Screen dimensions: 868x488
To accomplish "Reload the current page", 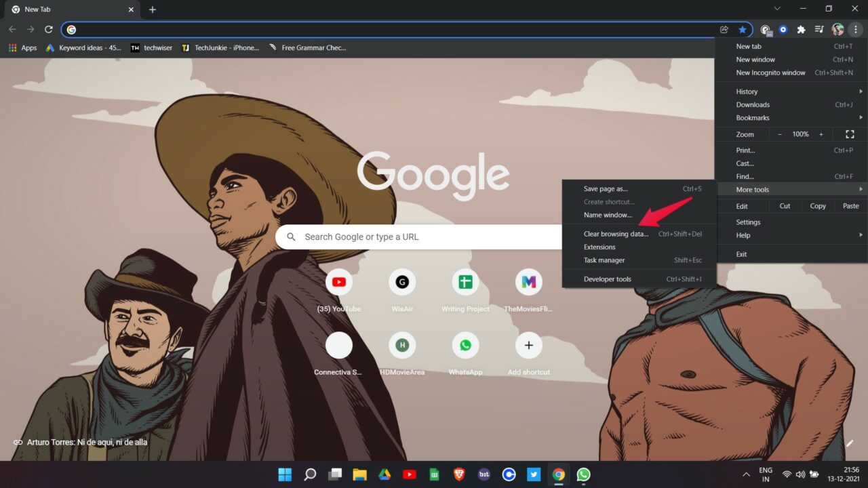I will (x=49, y=30).
